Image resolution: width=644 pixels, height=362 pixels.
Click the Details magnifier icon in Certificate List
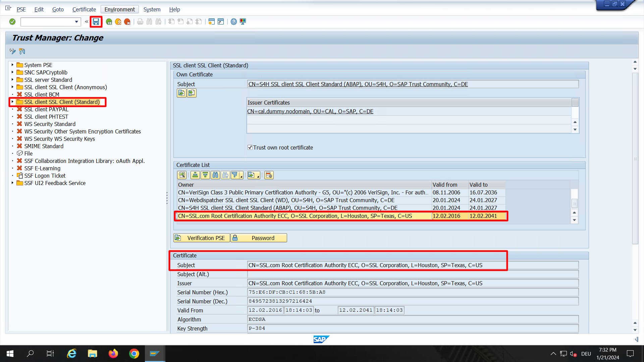point(182,175)
